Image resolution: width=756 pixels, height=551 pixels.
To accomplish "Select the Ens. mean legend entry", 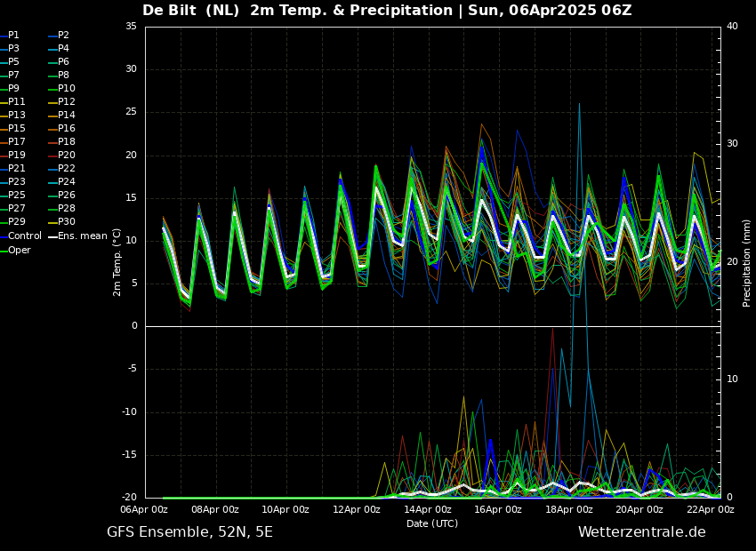I will point(83,236).
